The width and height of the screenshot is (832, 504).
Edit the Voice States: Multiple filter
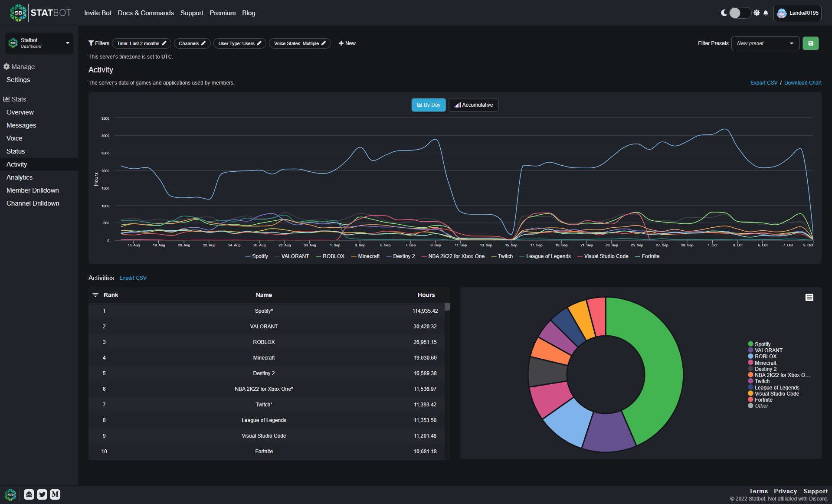tap(300, 43)
